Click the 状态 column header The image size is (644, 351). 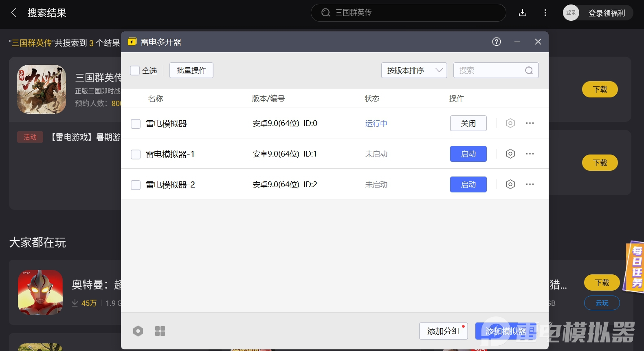(x=371, y=99)
